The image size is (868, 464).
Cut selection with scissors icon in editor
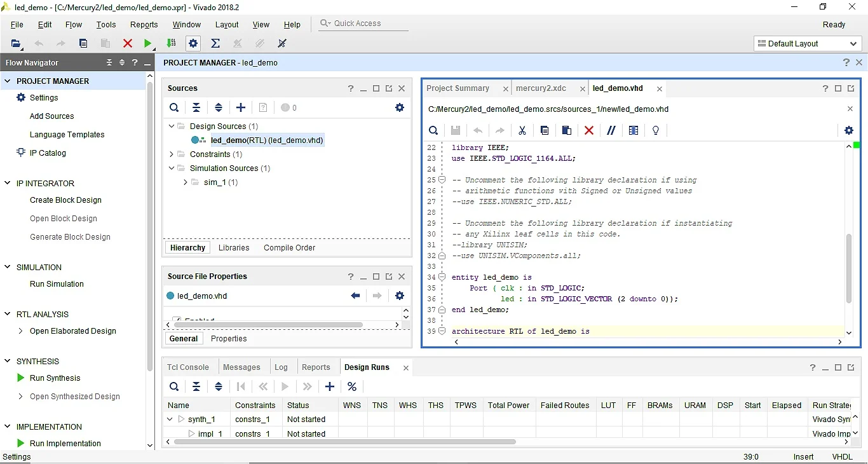522,130
